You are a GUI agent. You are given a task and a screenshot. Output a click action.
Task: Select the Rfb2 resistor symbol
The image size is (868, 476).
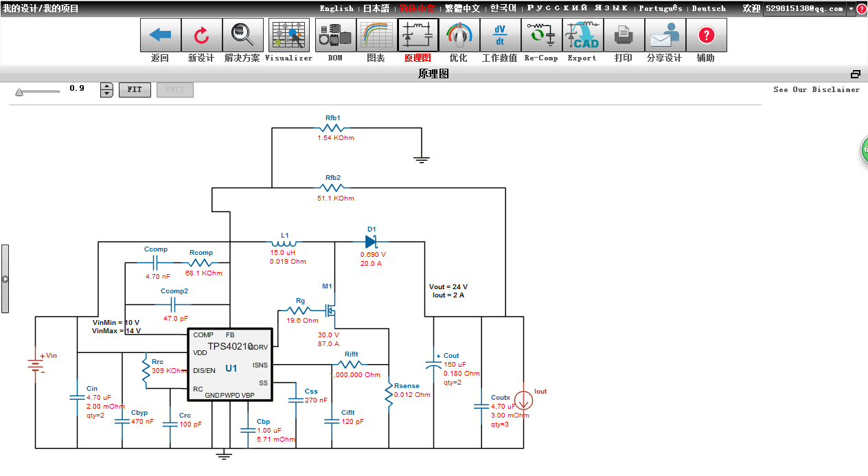[333, 187]
